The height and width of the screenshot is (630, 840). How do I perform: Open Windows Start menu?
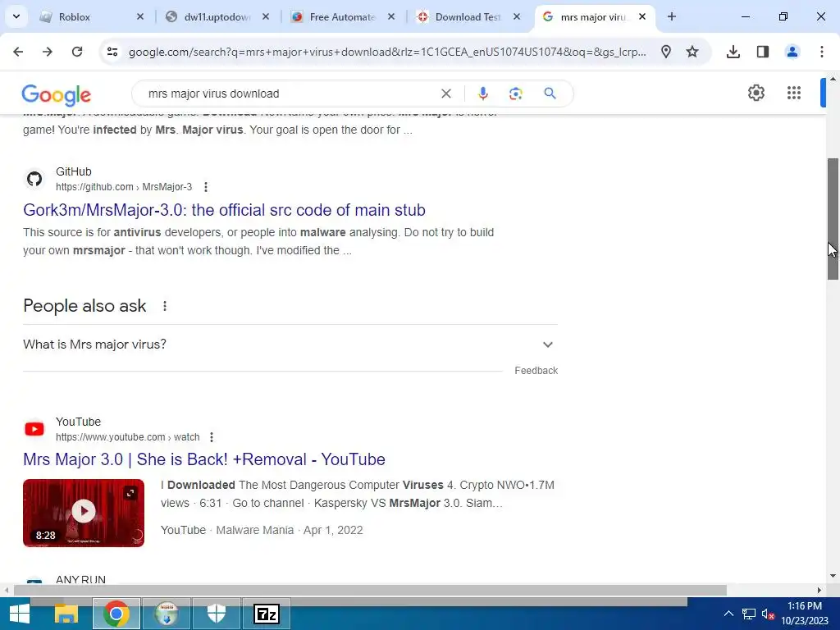(20, 614)
